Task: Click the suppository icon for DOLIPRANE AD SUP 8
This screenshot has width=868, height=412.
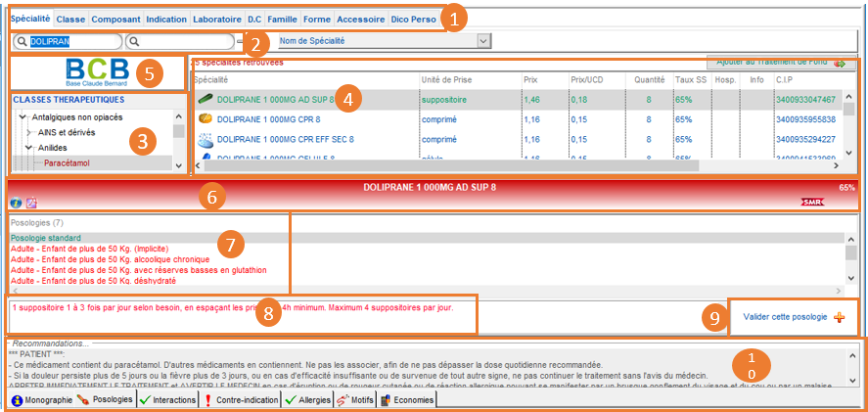Action: click(x=205, y=99)
